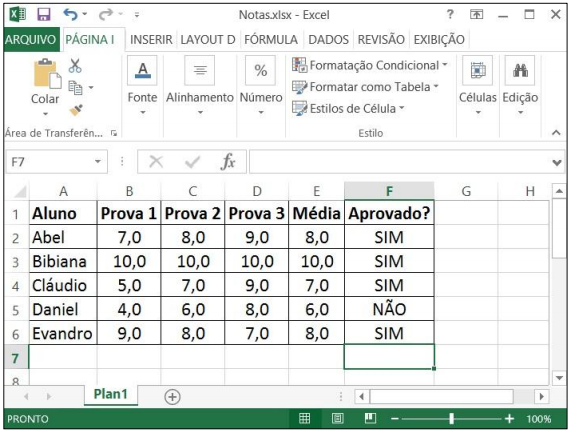Open the Excel application icon menu
Screen dimensions: 570x432
[x=17, y=15]
